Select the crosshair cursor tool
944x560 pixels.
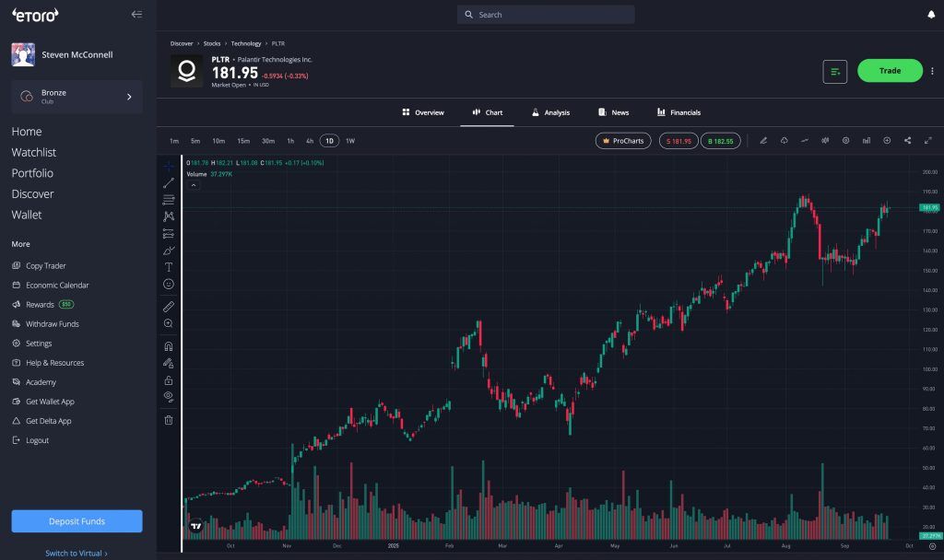[x=169, y=166]
